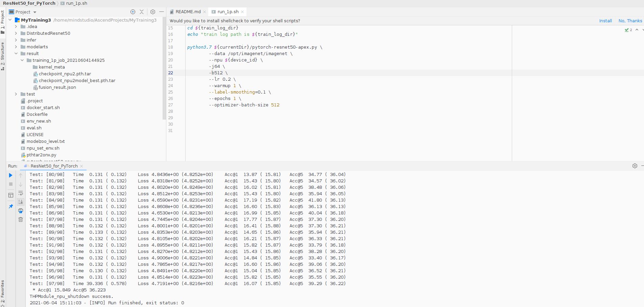Expand the DistributedResnet50 folder

[x=16, y=33]
